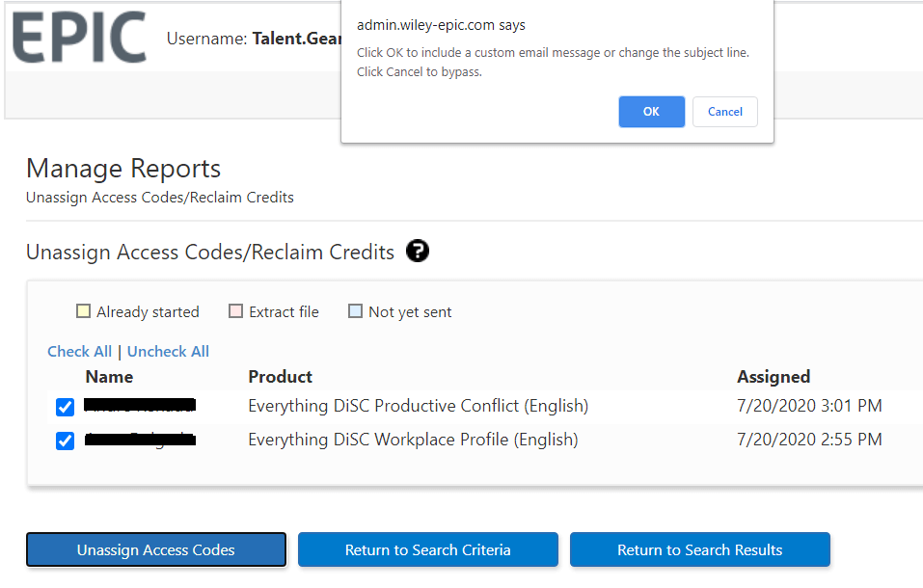Image resolution: width=923 pixels, height=588 pixels.
Task: Click the Assigned column header
Action: (x=774, y=377)
